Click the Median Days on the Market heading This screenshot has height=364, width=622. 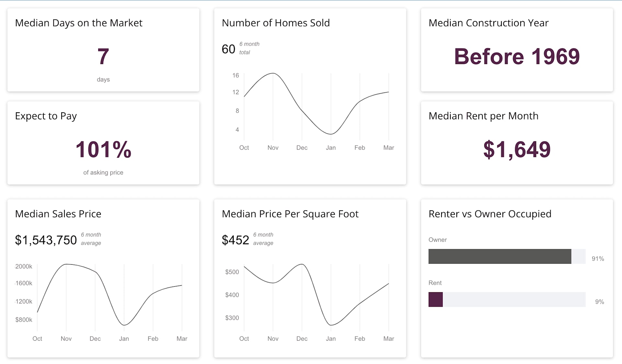coord(79,23)
